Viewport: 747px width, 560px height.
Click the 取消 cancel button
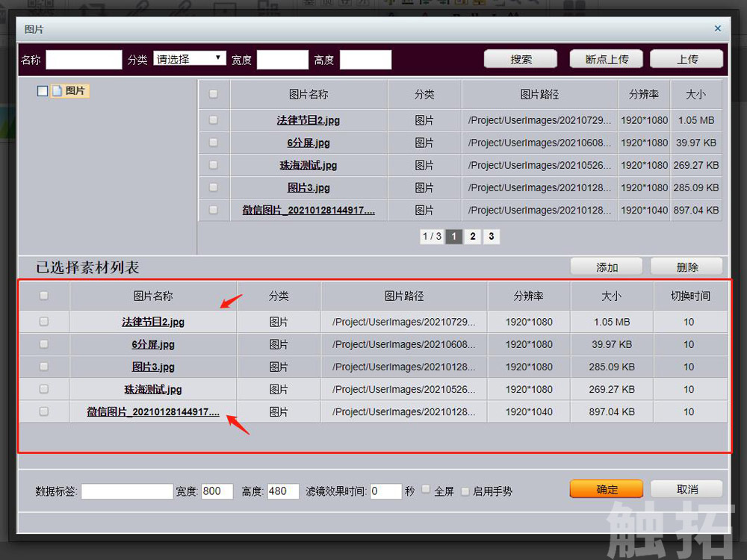point(686,489)
